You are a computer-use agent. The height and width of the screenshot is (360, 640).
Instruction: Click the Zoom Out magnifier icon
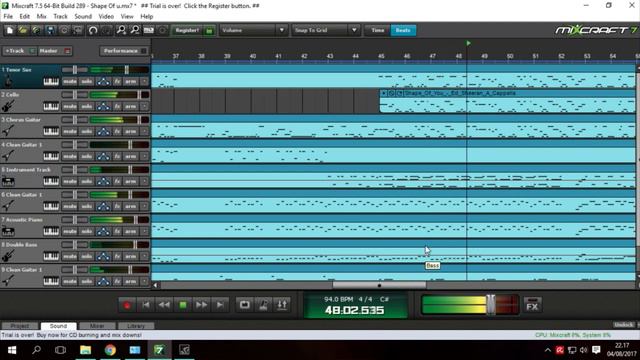point(135,30)
